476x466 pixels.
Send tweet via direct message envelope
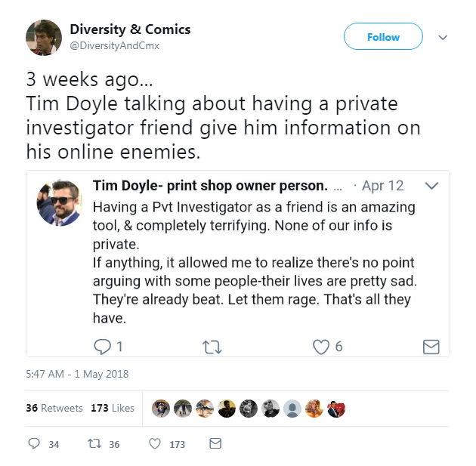pos(215,443)
